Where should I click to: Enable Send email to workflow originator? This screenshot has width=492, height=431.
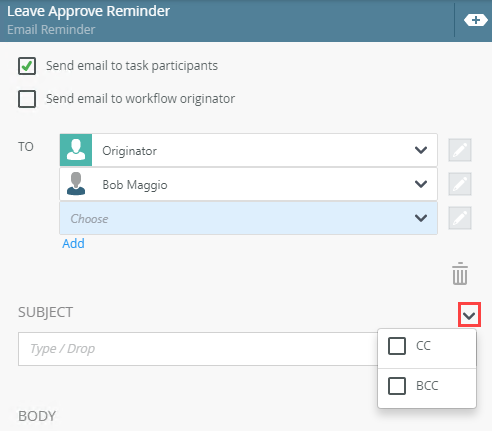27,99
